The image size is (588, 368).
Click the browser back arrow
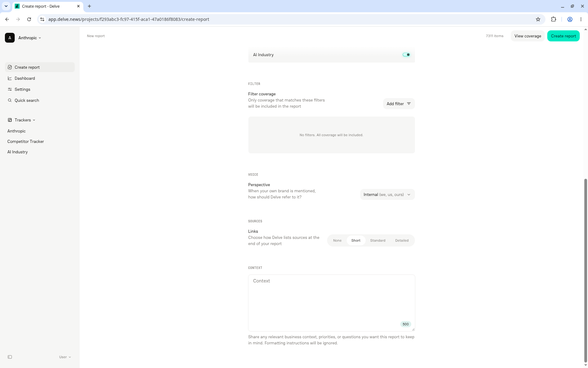[7, 19]
